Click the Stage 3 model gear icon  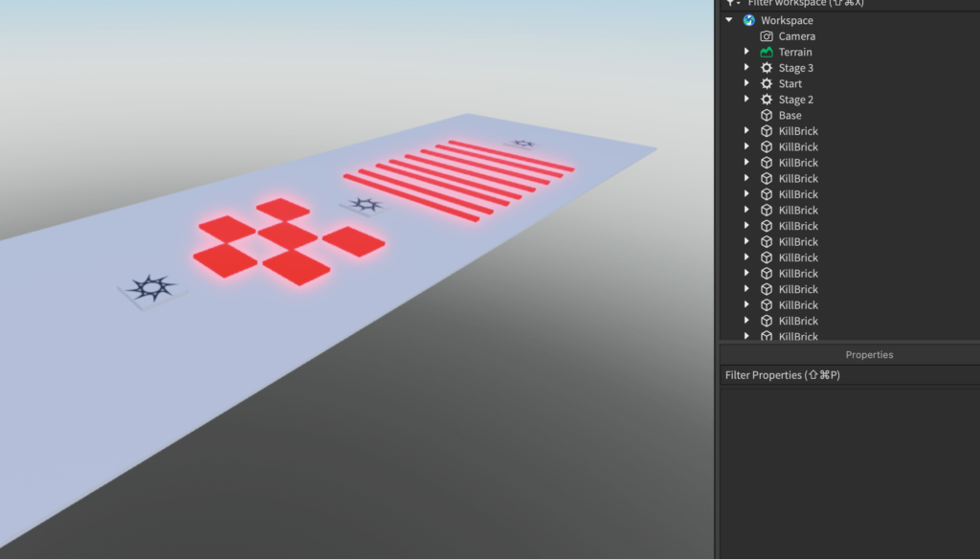[767, 68]
